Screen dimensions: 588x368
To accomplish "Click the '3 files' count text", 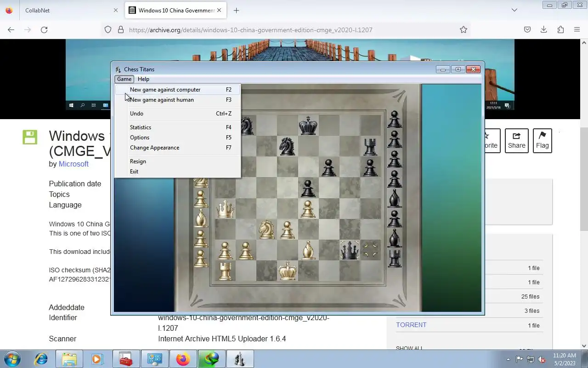I will pyautogui.click(x=532, y=311).
